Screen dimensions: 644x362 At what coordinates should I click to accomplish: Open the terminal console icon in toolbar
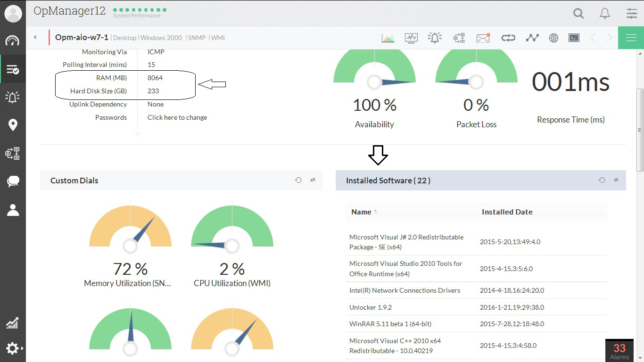click(x=574, y=38)
